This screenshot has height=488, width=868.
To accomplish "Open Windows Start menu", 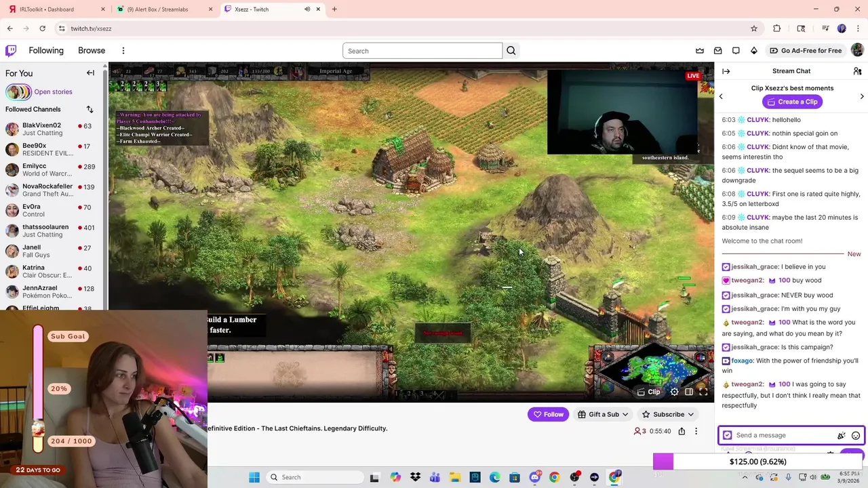I will (x=254, y=477).
